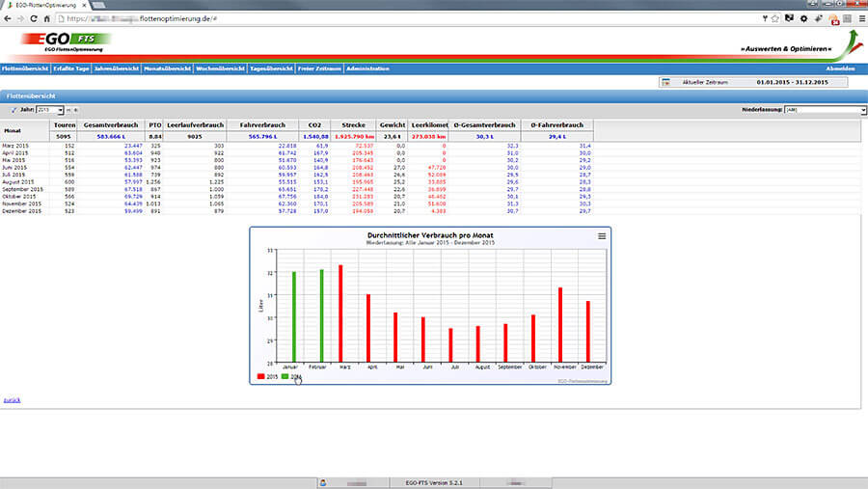The height and width of the screenshot is (489, 868).
Task: Click the Leerkilometer column header
Action: [x=429, y=125]
